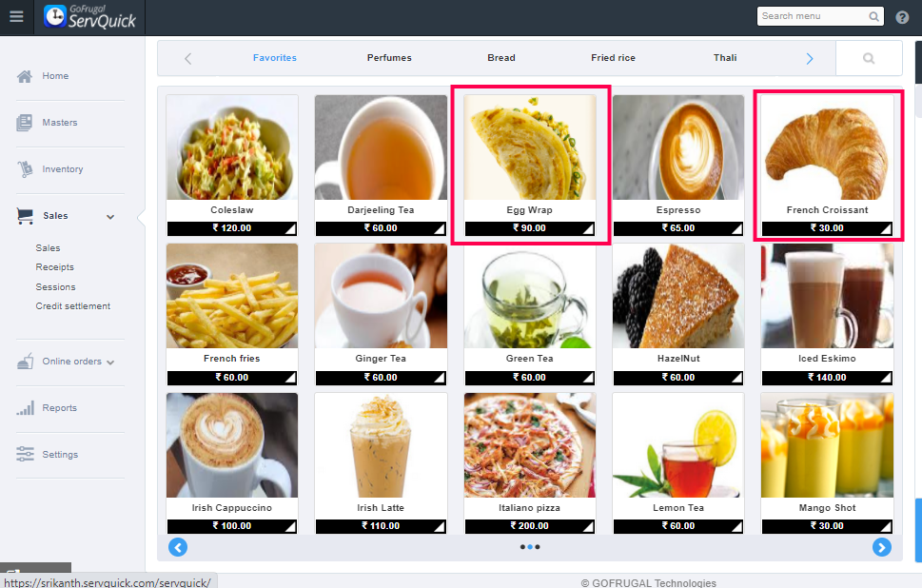Show previous categories with left chevron
The image size is (922, 588).
tap(188, 58)
